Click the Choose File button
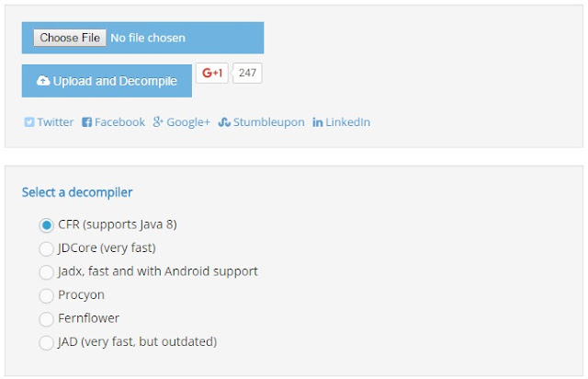The height and width of the screenshot is (379, 588). (70, 38)
